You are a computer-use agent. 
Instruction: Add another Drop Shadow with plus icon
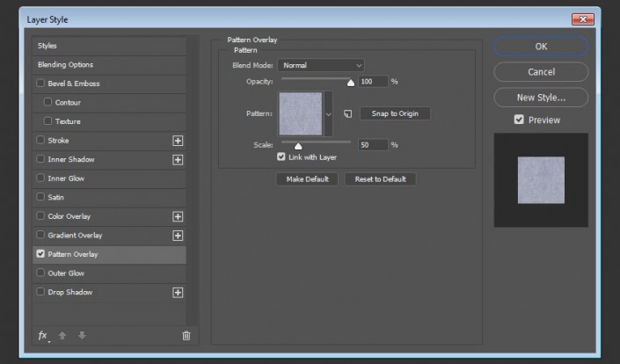tap(178, 292)
